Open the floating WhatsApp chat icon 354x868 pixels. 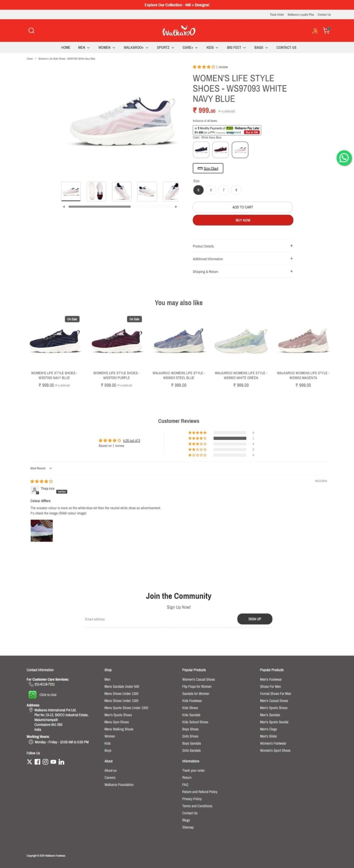pyautogui.click(x=344, y=158)
